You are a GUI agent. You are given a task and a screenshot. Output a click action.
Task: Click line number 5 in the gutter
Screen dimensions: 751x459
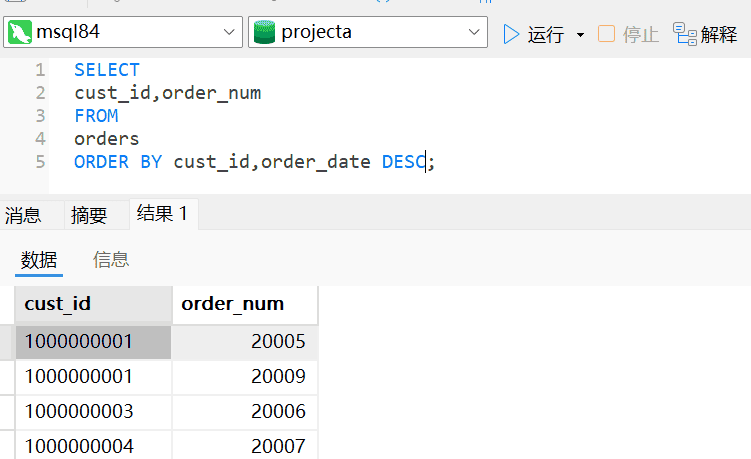pos(40,162)
